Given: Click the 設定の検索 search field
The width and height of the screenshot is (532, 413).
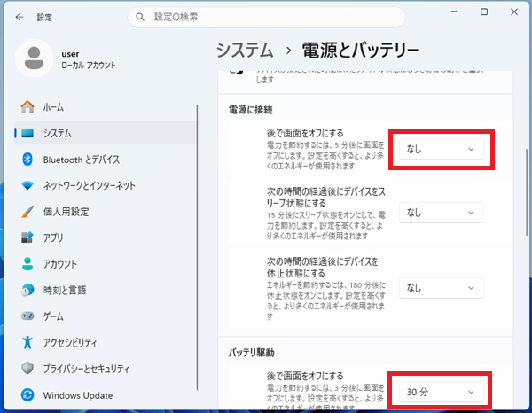Looking at the screenshot, I should (266, 17).
